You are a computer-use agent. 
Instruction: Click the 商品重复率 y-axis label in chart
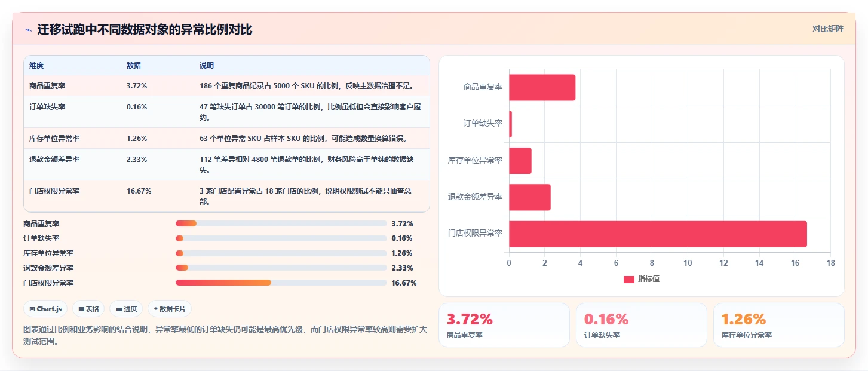point(483,87)
